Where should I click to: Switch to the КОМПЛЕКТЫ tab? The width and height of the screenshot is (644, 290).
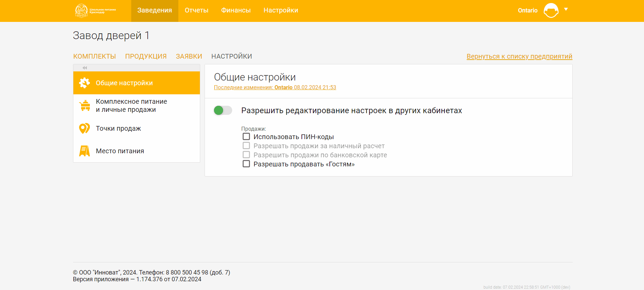pos(95,56)
